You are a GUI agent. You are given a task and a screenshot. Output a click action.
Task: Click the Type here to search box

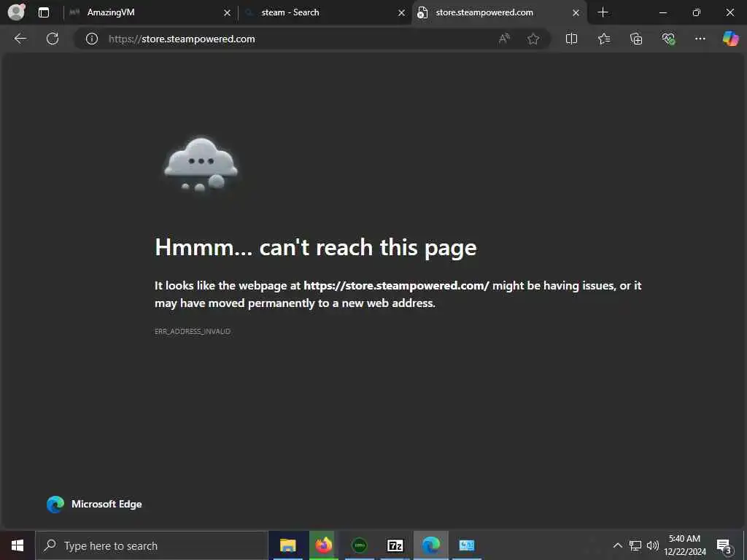tap(152, 545)
